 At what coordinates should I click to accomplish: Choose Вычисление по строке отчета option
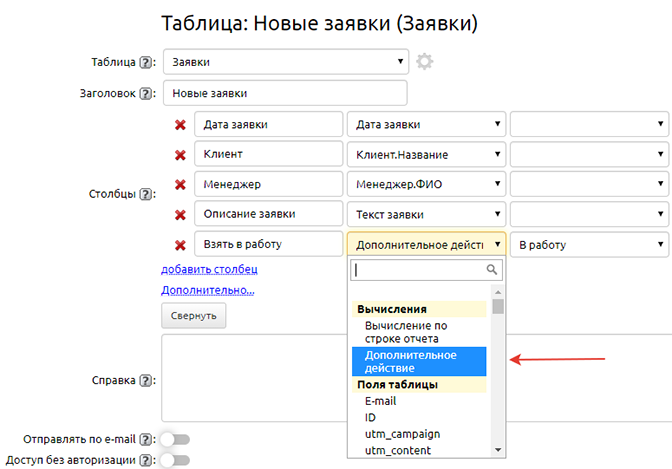(x=416, y=332)
